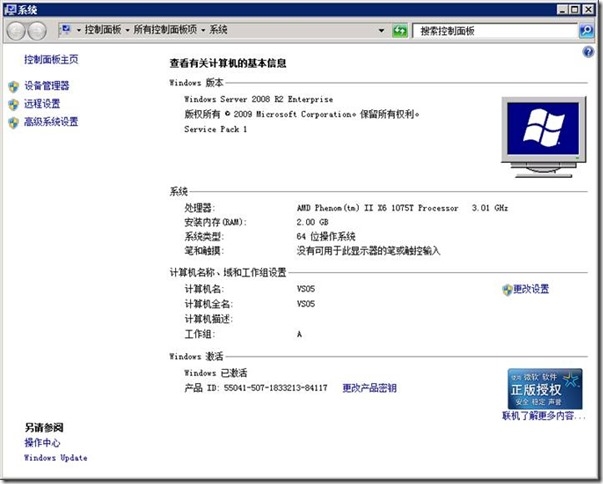Click the product ID 55041-507-1833213-84117
The width and height of the screenshot is (603, 484).
(x=276, y=388)
